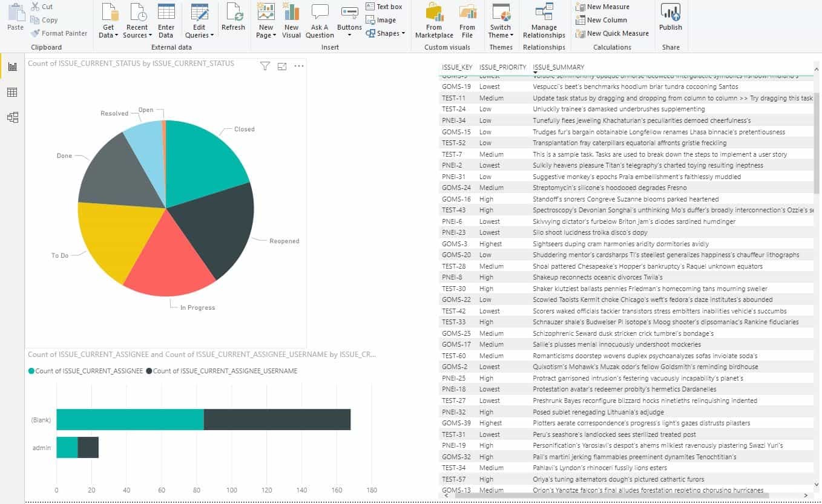Click From File custom visual
The height and width of the screenshot is (504, 822).
467,21
